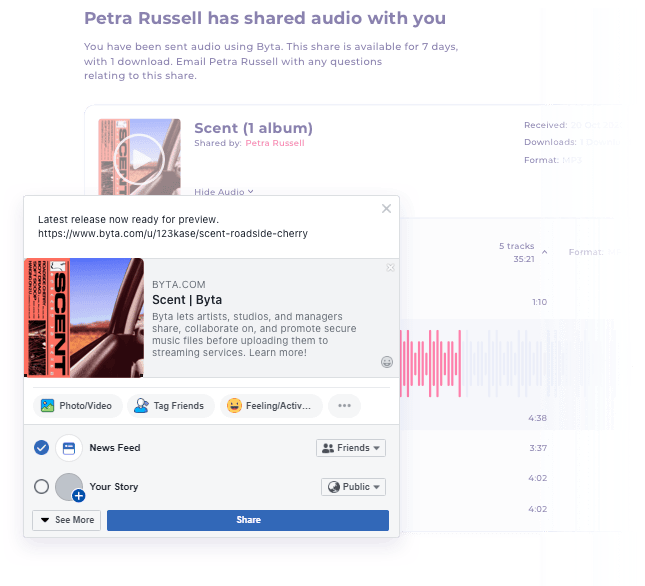Click the News Feed icon

69,448
